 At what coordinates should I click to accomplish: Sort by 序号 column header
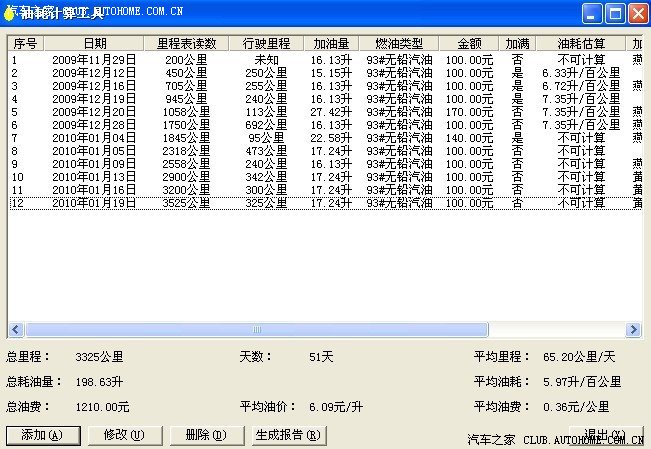point(25,43)
